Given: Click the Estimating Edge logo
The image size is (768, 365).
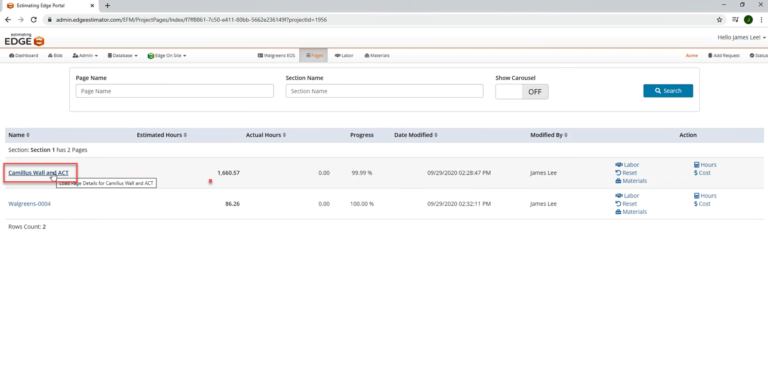Looking at the screenshot, I should (x=24, y=40).
